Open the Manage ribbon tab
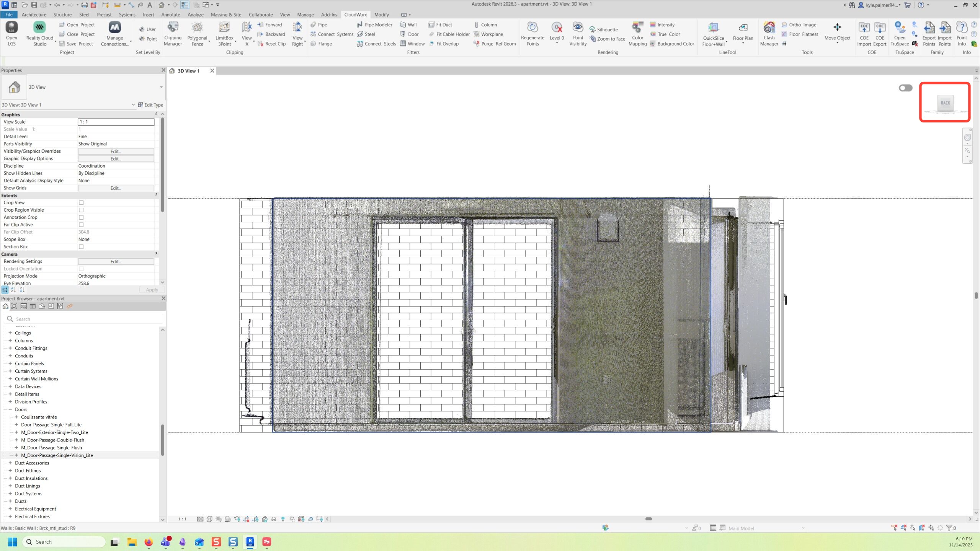Viewport: 980px width, 551px height. pyautogui.click(x=305, y=15)
